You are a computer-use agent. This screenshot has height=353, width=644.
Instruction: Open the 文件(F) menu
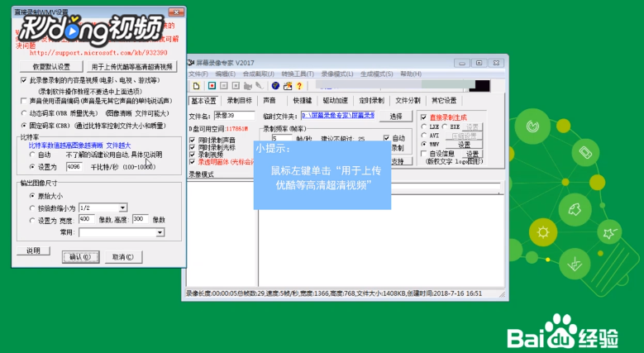point(198,74)
